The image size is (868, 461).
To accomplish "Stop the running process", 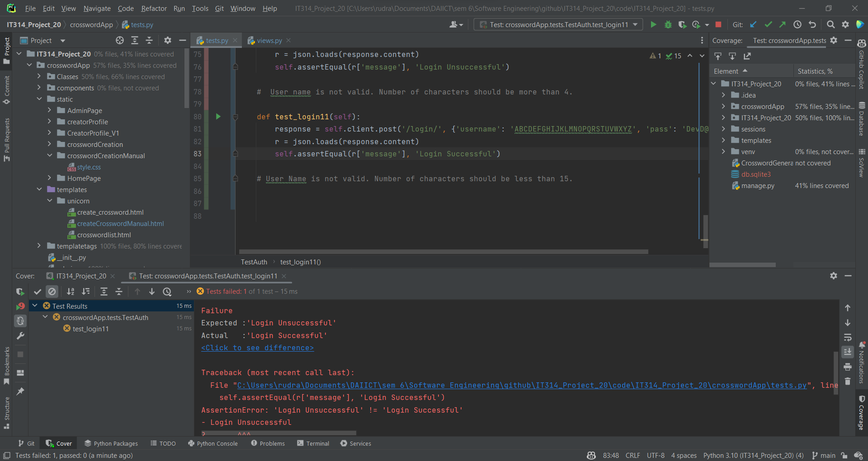I will [x=718, y=24].
